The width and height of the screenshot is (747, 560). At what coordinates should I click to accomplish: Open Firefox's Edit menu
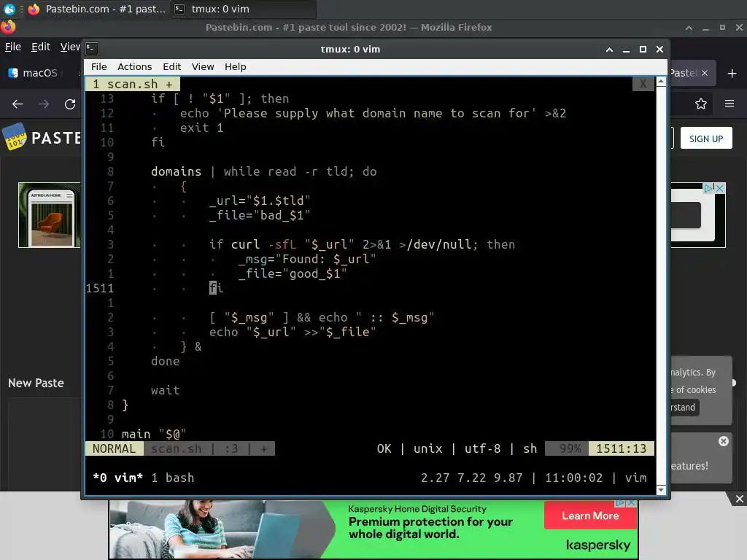pyautogui.click(x=41, y=47)
